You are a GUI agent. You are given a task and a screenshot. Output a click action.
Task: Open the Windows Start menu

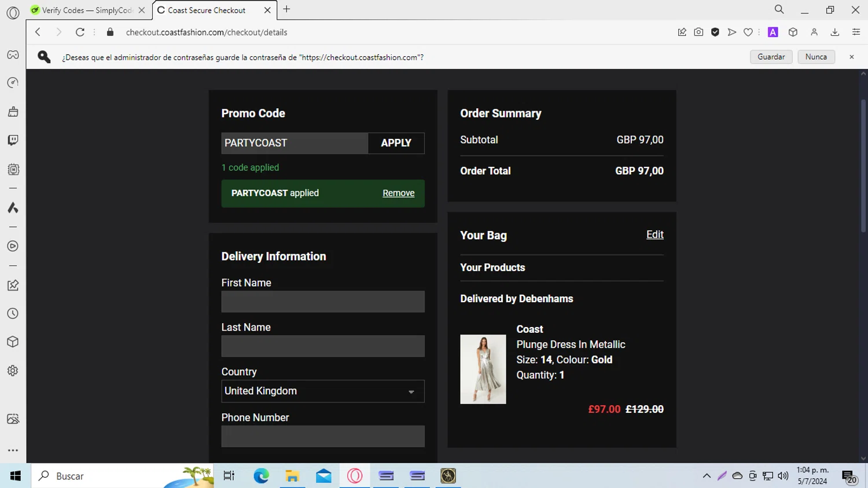(16, 476)
